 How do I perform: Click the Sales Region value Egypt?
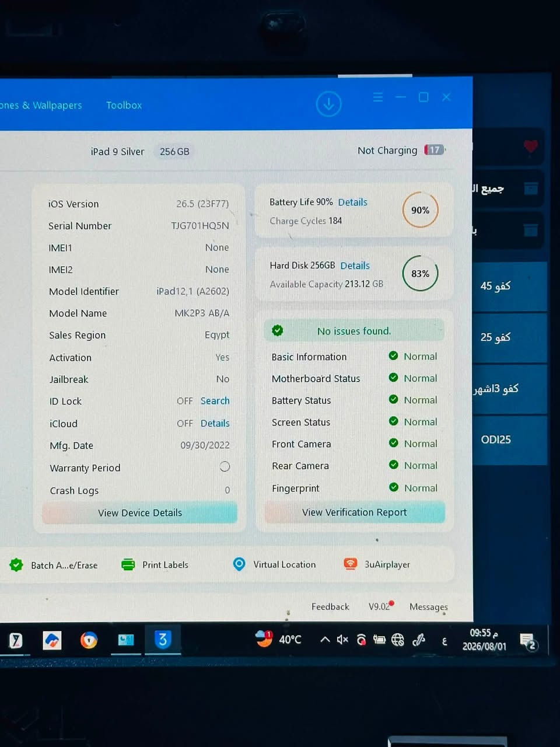[217, 334]
